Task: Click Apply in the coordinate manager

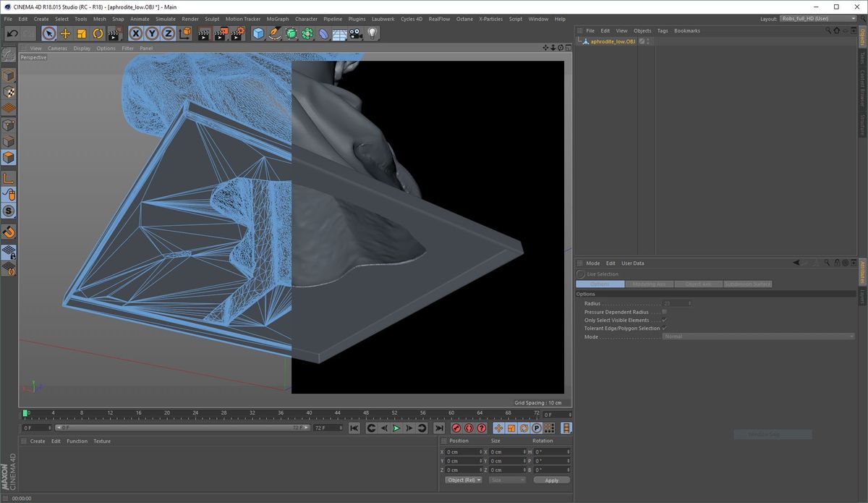Action: click(x=550, y=480)
